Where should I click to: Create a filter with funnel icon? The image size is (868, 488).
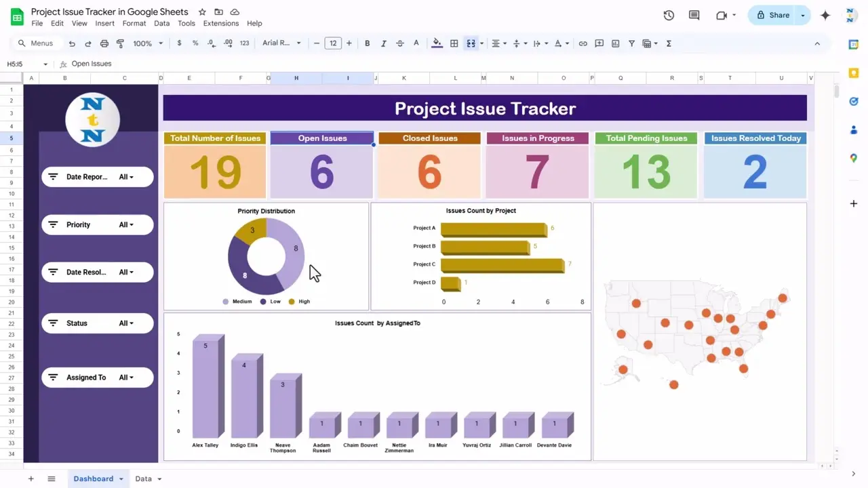[x=632, y=43]
